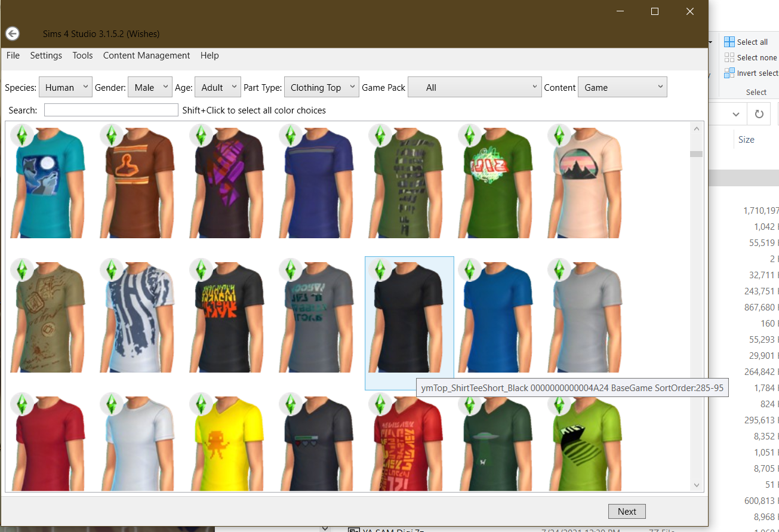
Task: Select the dark gray v-neck with pixel hearts
Action: pos(316,442)
